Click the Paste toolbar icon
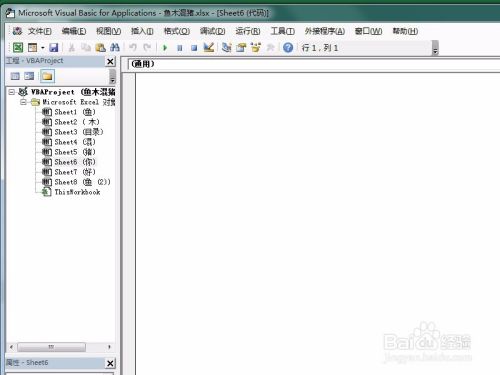 [x=100, y=48]
